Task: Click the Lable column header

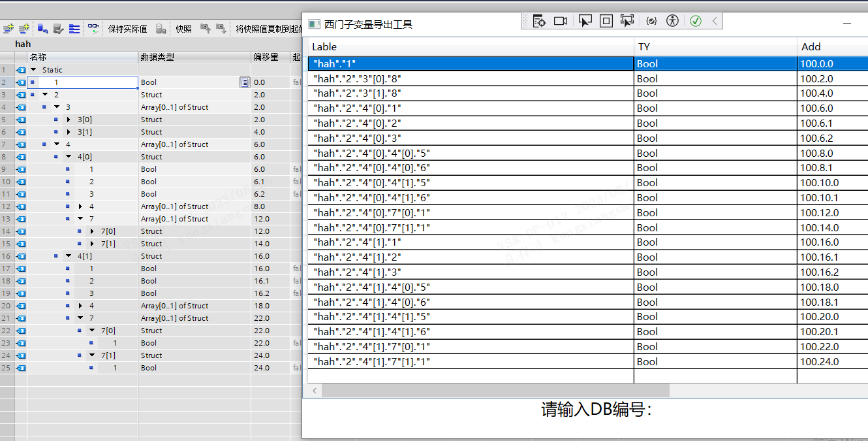Action: (470, 47)
